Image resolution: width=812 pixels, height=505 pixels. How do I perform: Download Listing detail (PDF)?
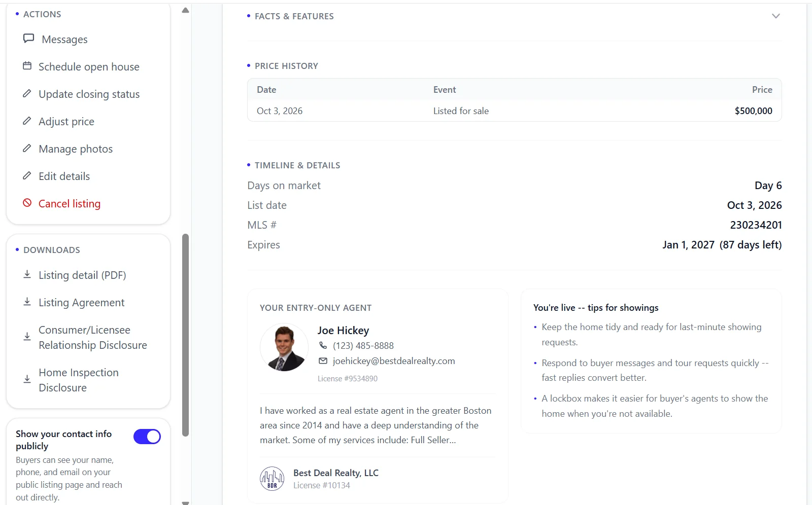(82, 275)
